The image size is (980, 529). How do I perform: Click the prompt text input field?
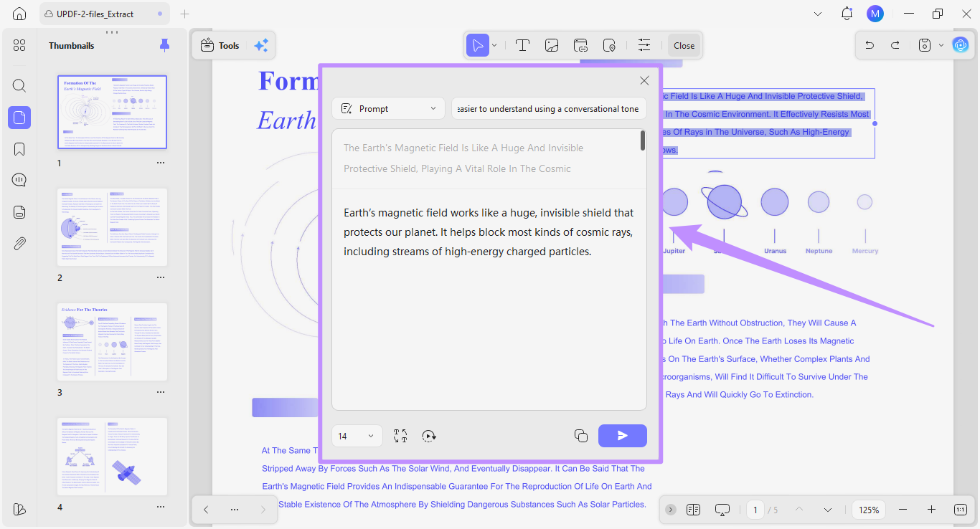click(x=549, y=108)
